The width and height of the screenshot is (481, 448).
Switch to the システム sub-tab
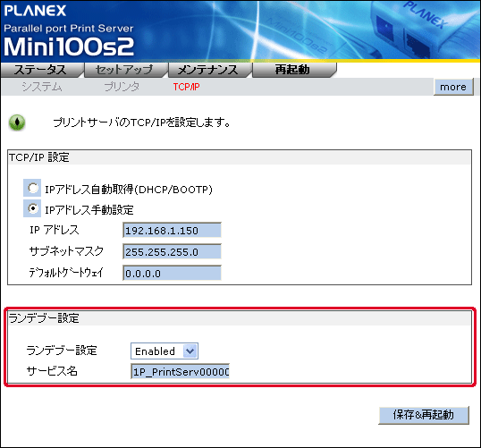(42, 87)
